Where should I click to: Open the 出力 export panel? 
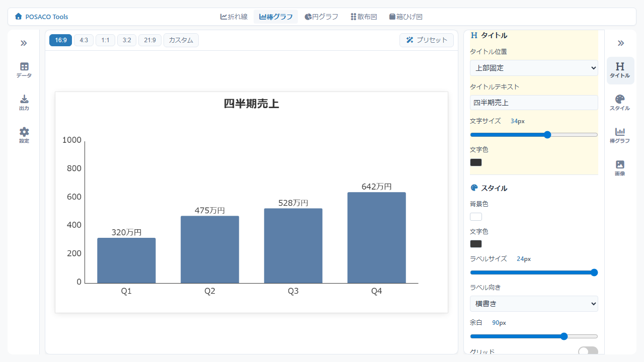(x=24, y=103)
